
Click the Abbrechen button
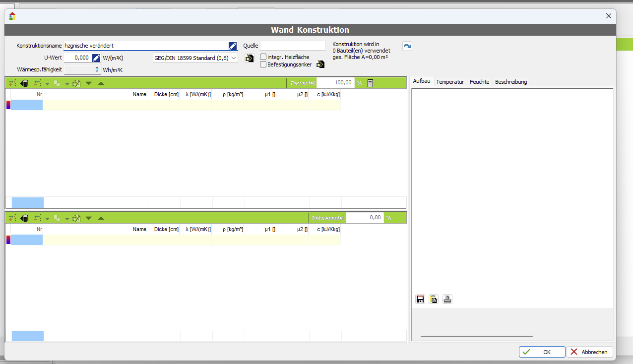pyautogui.click(x=590, y=352)
